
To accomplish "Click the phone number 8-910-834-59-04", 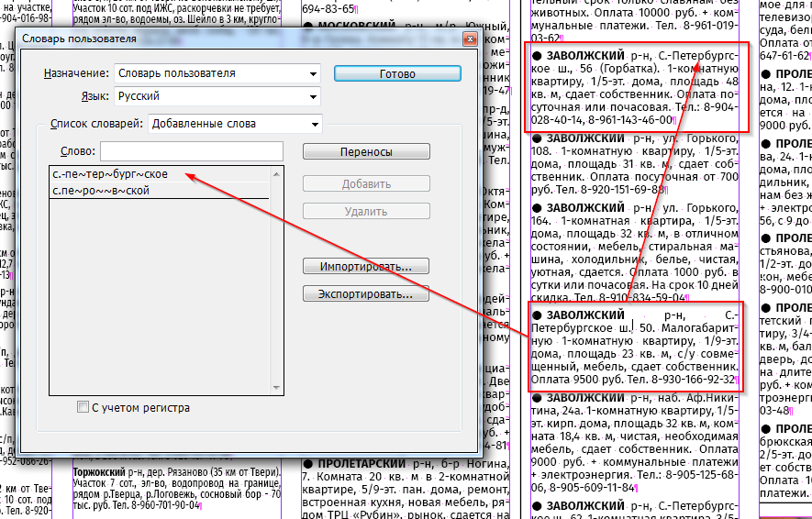I will (x=643, y=297).
